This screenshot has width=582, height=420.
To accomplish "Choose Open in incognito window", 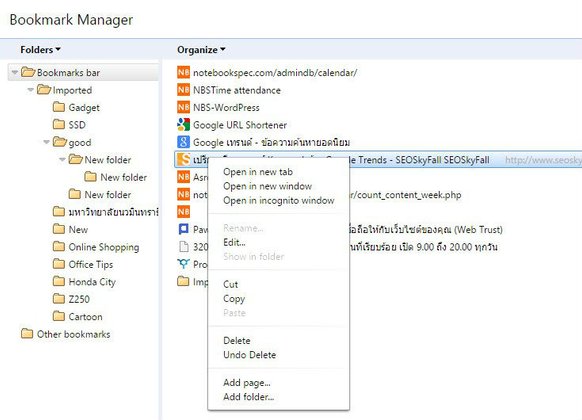I will [278, 200].
